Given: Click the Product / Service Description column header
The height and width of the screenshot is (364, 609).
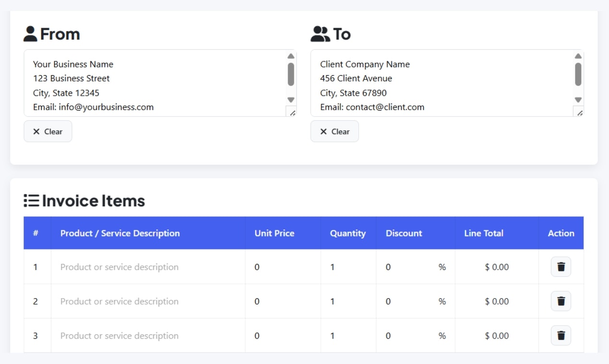Looking at the screenshot, I should (x=120, y=233).
